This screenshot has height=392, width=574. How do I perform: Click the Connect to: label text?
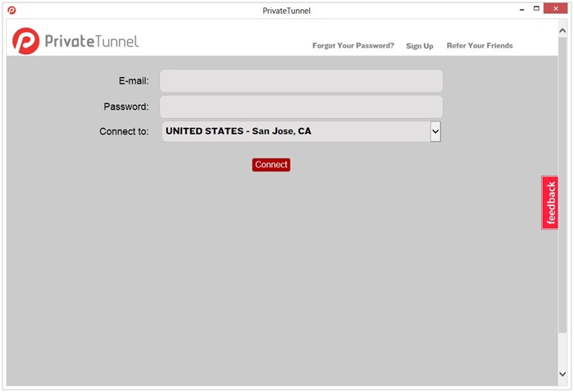124,131
